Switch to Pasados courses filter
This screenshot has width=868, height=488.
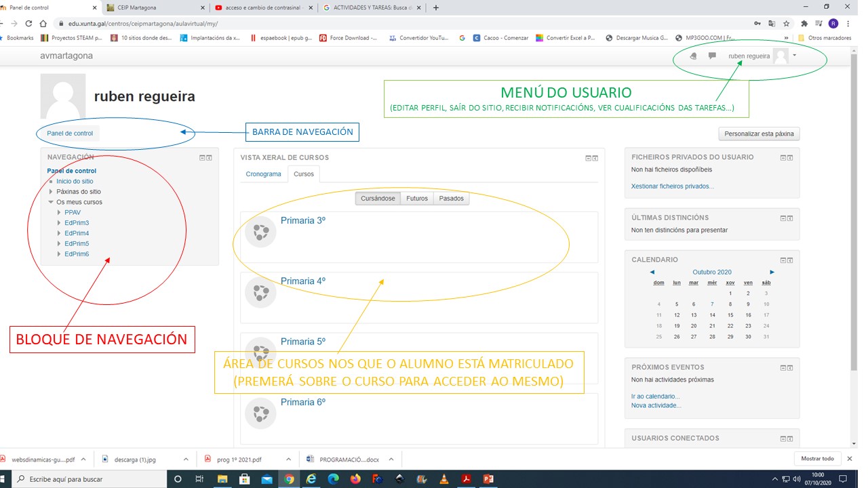pos(451,199)
